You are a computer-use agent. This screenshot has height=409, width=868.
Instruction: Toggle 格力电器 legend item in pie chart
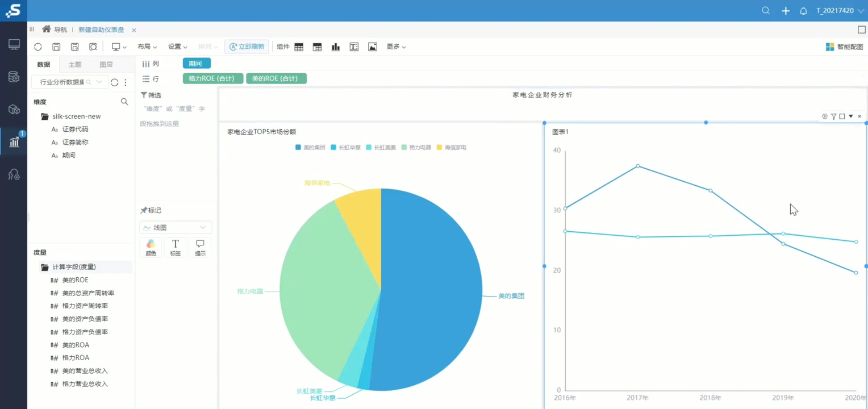pyautogui.click(x=416, y=148)
